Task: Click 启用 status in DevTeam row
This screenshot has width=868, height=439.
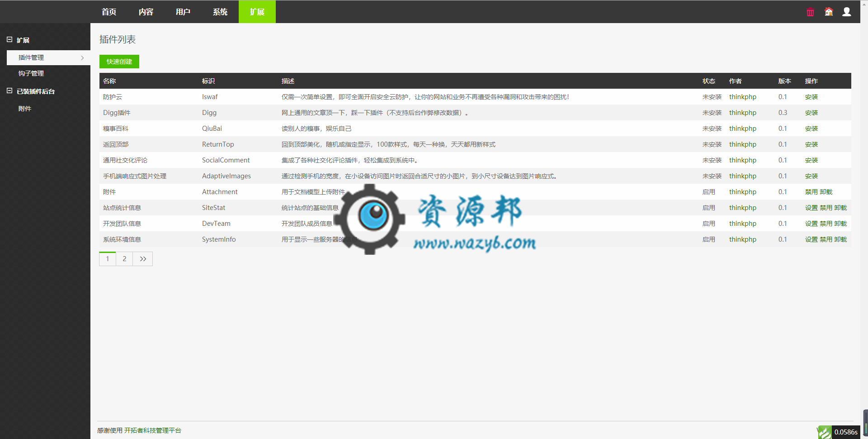Action: click(x=709, y=224)
